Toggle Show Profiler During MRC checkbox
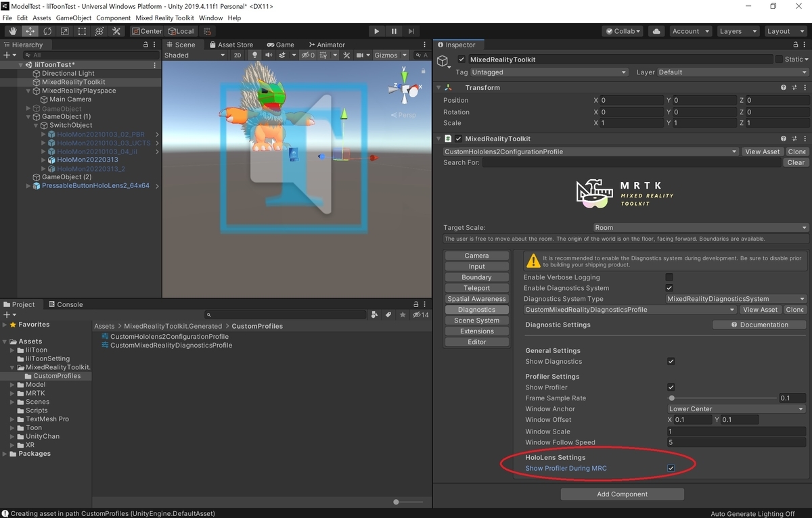 [x=671, y=468]
